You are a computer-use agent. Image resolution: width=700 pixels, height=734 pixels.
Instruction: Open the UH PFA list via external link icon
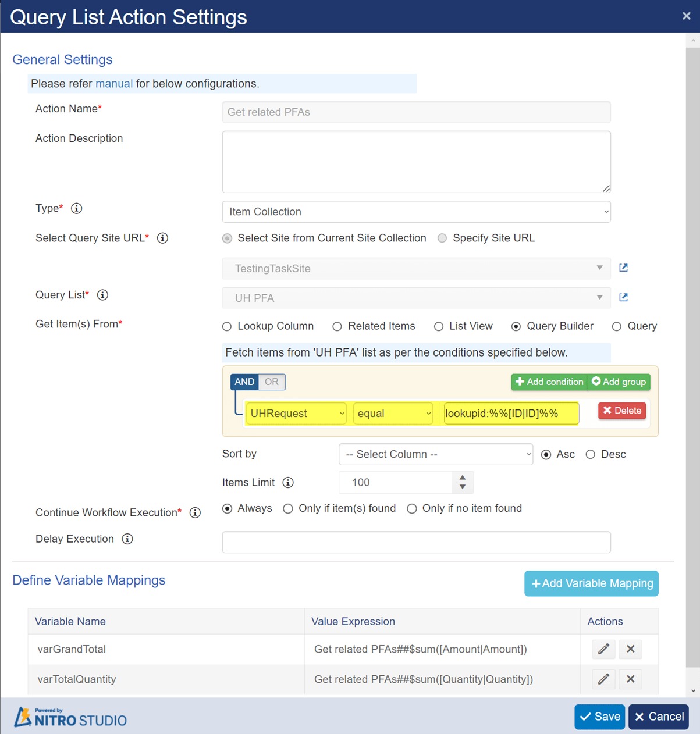click(623, 297)
